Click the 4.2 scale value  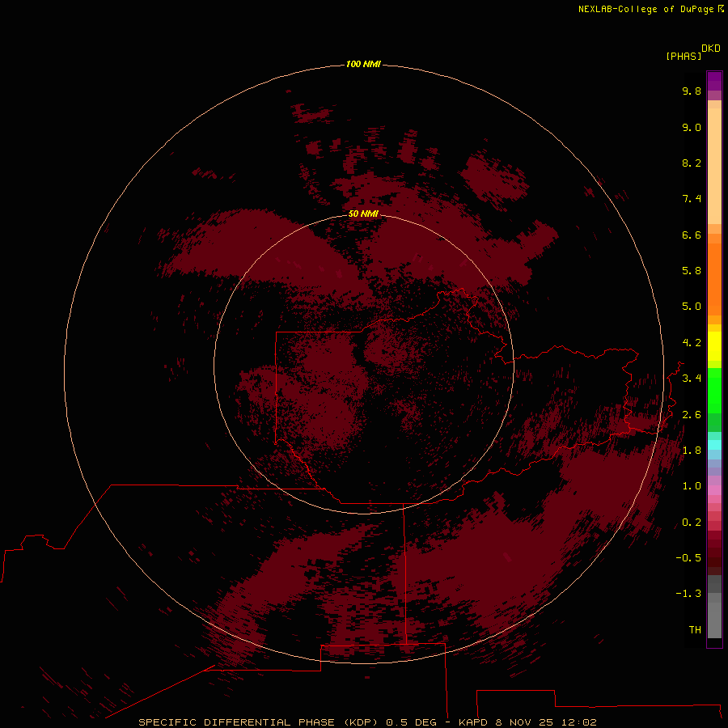point(692,343)
